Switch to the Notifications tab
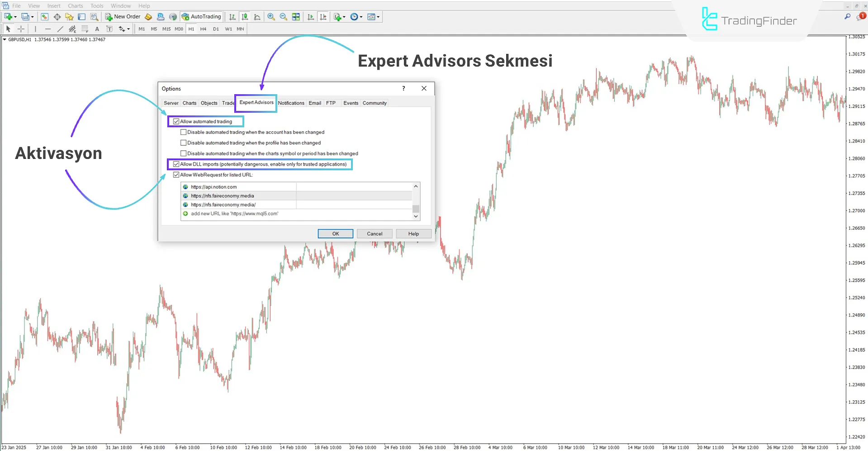Screen dimensions: 868x451 (x=291, y=103)
